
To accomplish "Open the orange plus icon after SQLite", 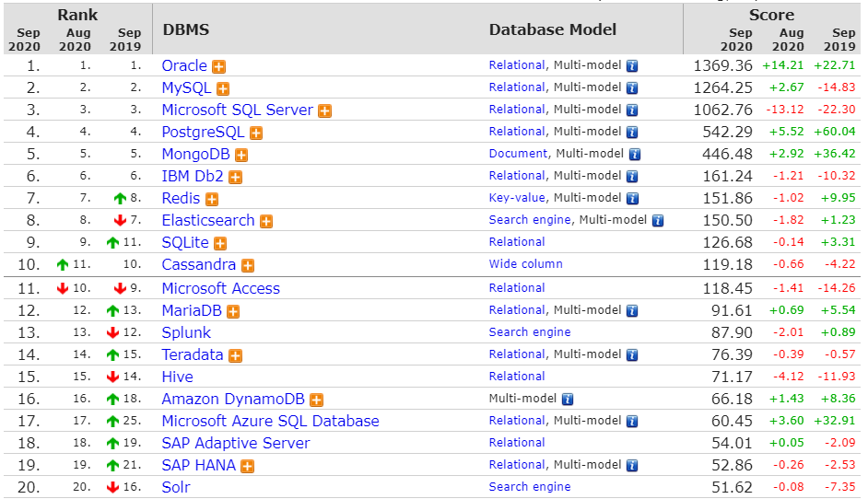I will click(220, 244).
